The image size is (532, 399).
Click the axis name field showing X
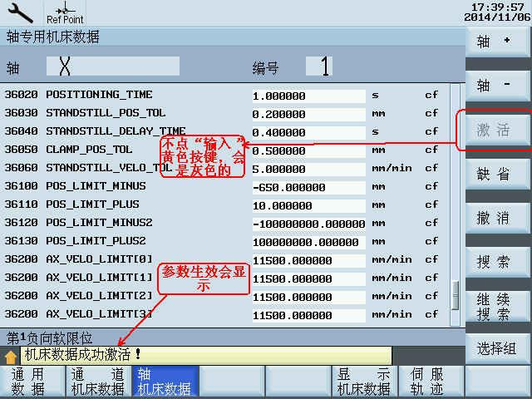point(113,66)
